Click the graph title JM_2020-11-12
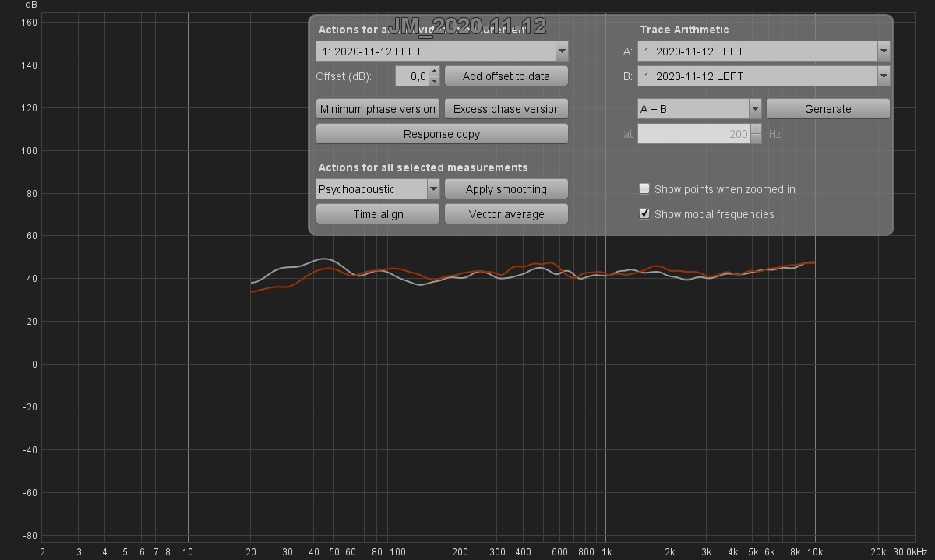The image size is (935, 560). (x=467, y=26)
